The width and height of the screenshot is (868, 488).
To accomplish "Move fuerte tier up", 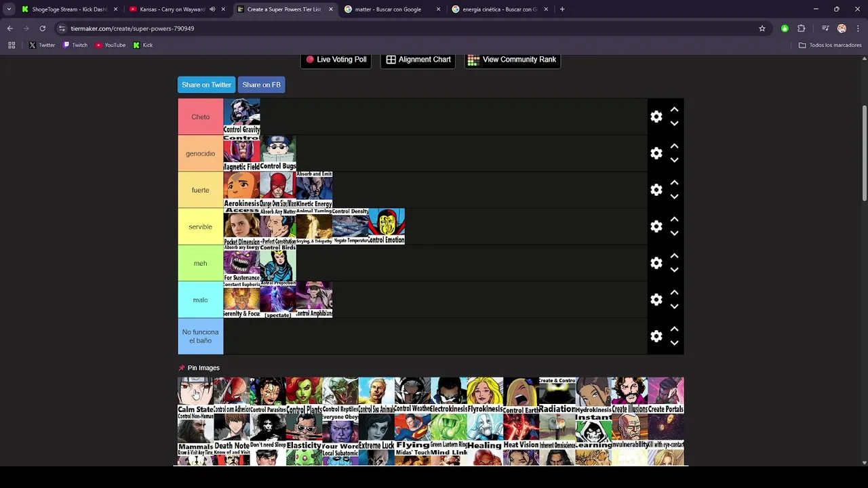I will coord(674,182).
